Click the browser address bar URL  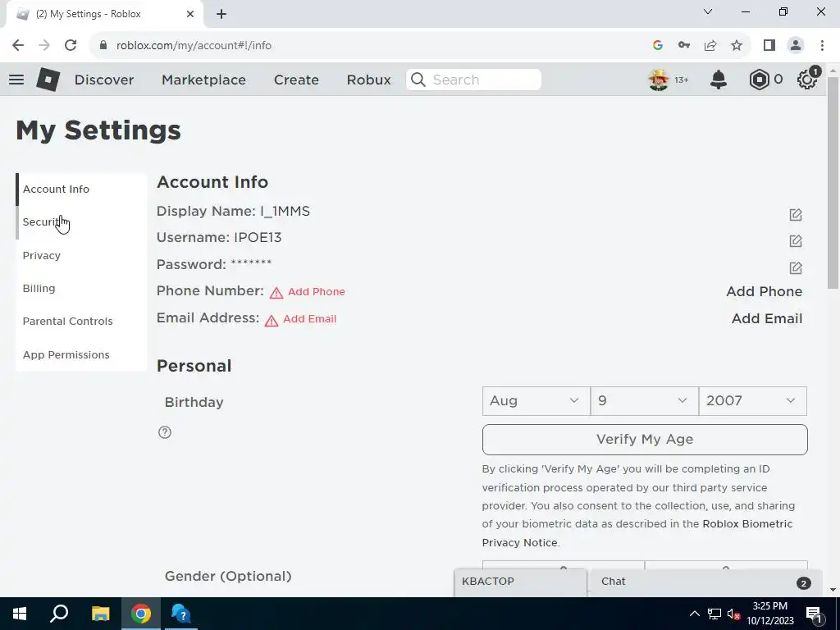(194, 46)
